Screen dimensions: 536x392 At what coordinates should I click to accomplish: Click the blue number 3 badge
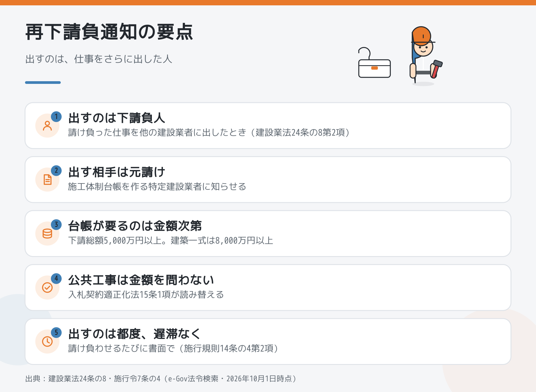point(56,225)
